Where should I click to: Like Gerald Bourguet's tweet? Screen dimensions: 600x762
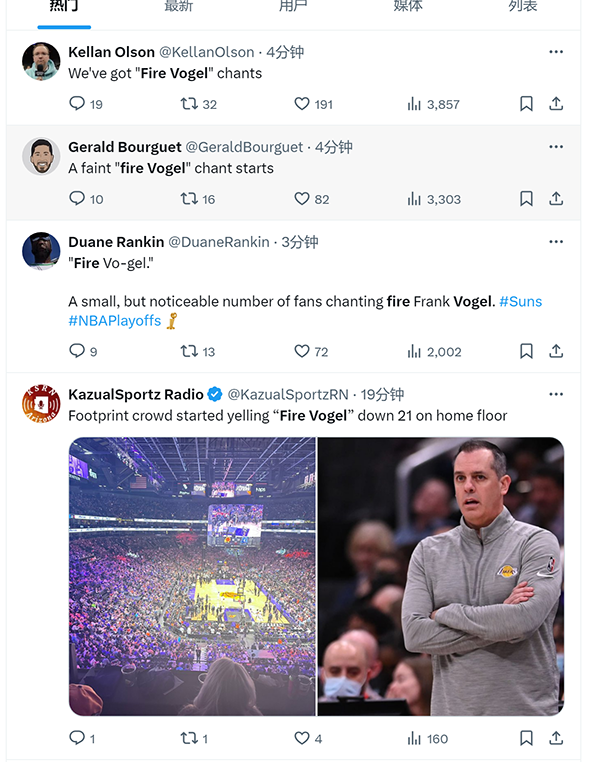tap(302, 198)
